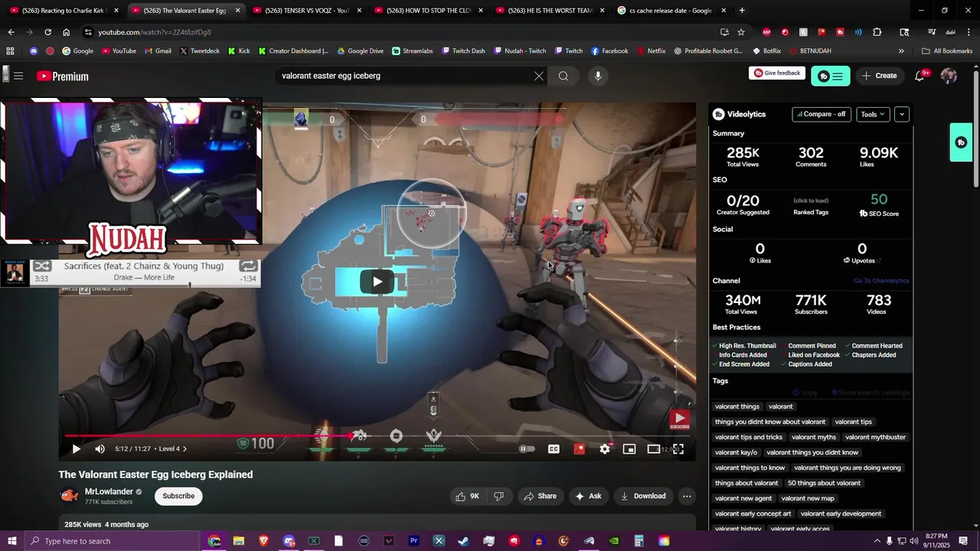Screen dimensions: 980x551
Task: Toggle closed captions (CC) on the video
Action: click(554, 449)
